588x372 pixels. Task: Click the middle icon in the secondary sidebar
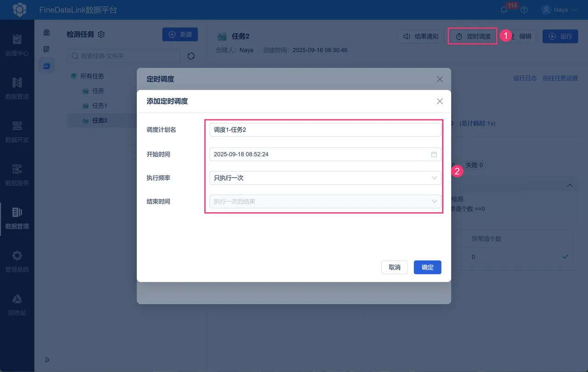pos(46,49)
